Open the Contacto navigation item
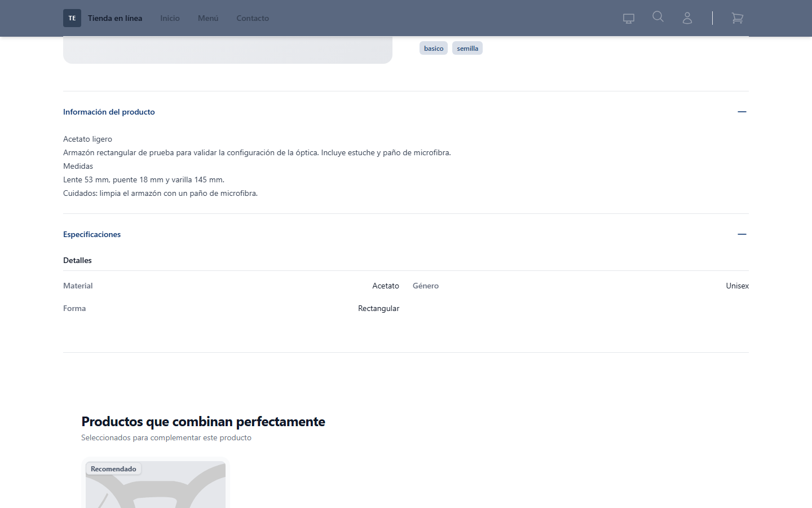This screenshot has width=812, height=508. click(x=253, y=18)
